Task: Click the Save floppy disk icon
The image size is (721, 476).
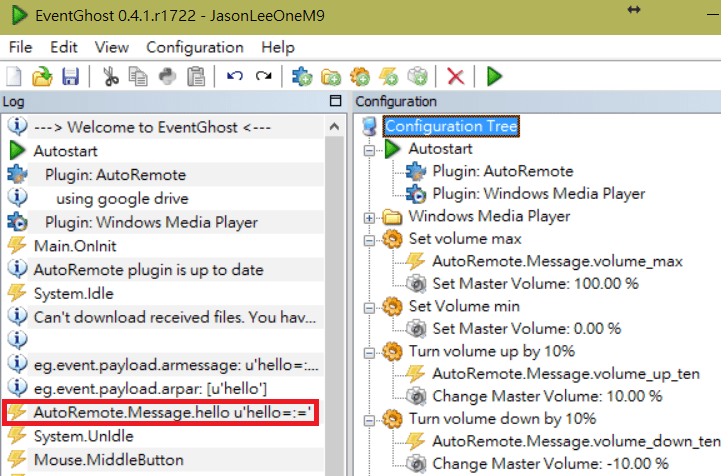Action: point(70,76)
